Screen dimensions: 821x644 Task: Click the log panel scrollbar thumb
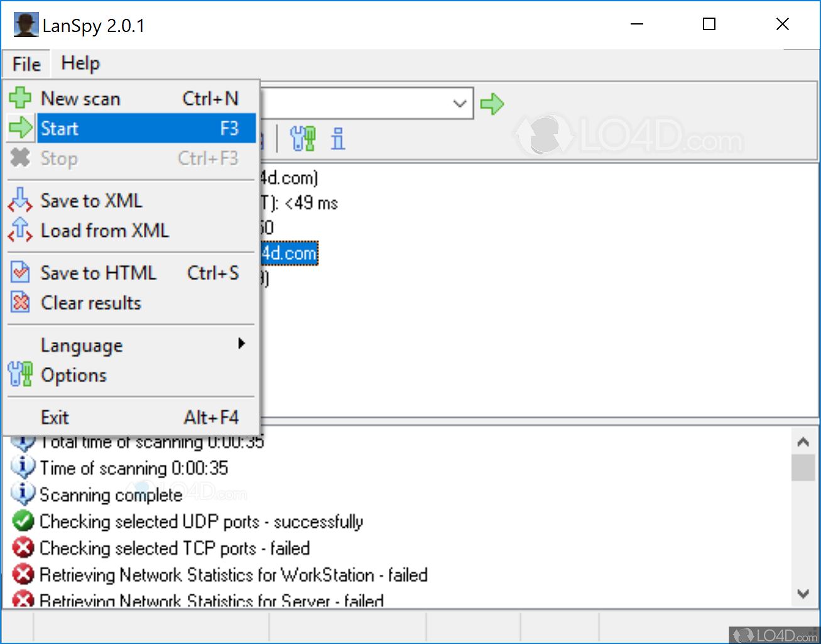[803, 467]
